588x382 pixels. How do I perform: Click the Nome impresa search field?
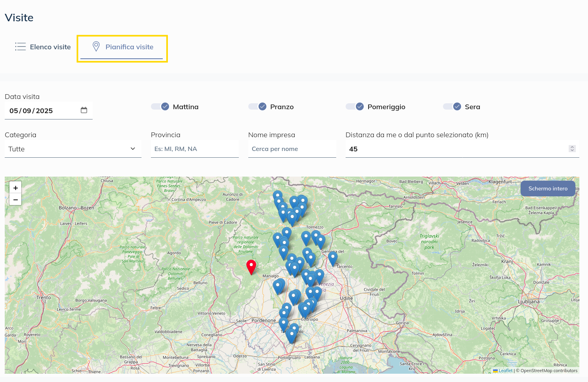(x=292, y=149)
